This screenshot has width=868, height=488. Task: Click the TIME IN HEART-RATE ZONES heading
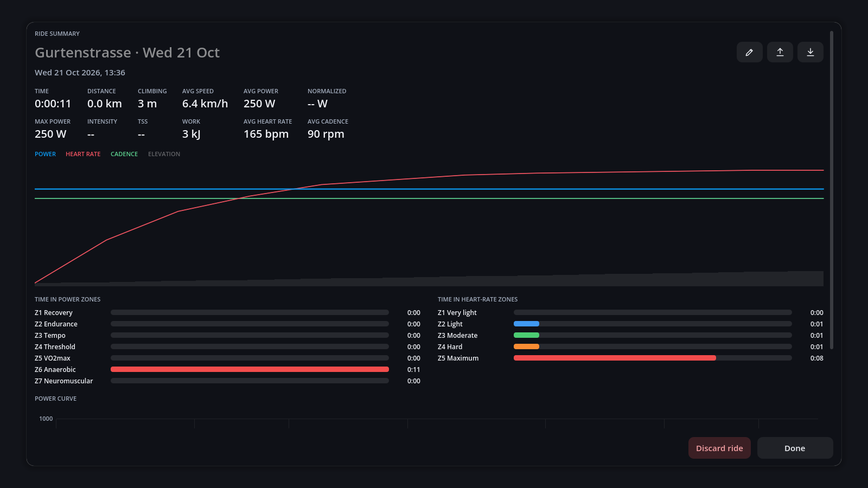click(478, 299)
